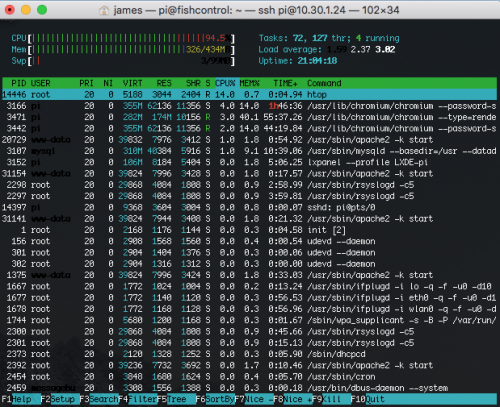Select ifplugd lo process row PID 1667
The height and width of the screenshot is (407, 500).
coord(249,286)
